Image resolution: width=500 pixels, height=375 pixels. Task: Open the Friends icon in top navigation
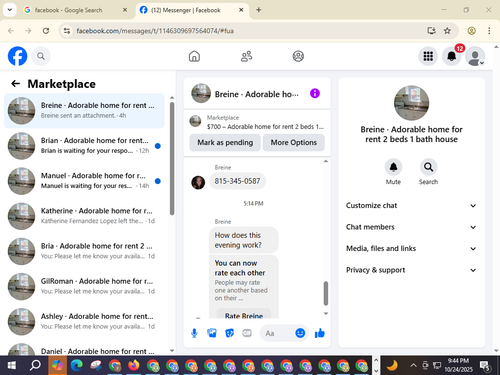coord(246,56)
